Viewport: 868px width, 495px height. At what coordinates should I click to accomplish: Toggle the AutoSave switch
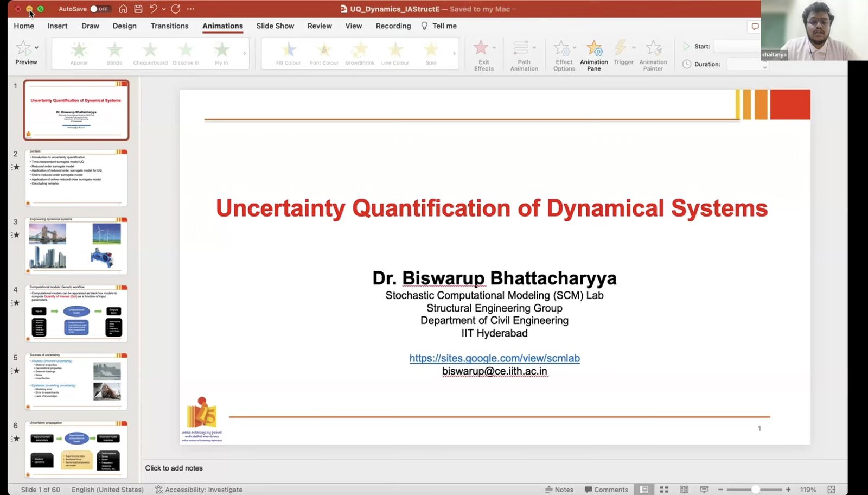click(100, 9)
